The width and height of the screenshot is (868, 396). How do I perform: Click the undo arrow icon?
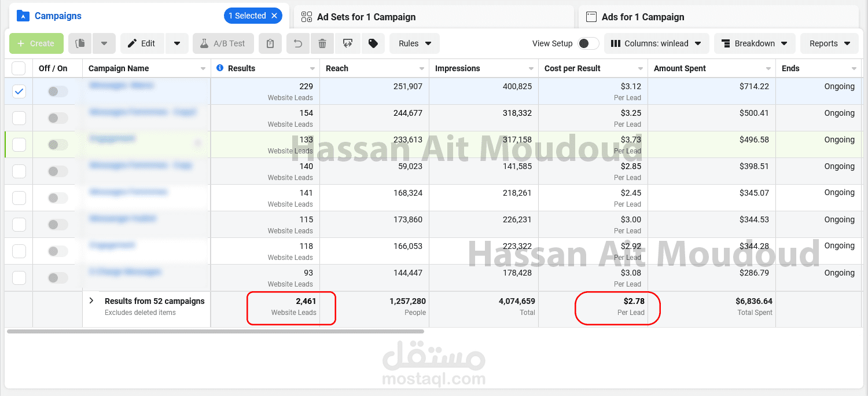coord(298,43)
